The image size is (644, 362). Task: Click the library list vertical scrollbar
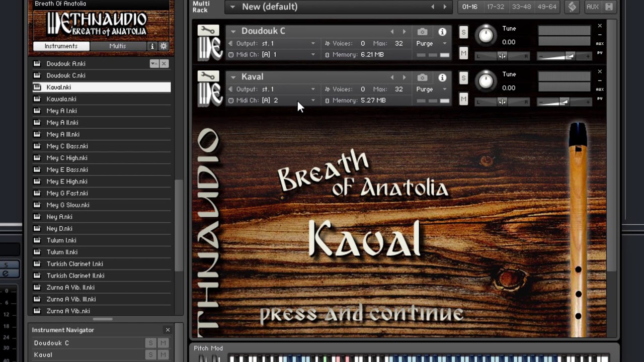click(x=178, y=226)
